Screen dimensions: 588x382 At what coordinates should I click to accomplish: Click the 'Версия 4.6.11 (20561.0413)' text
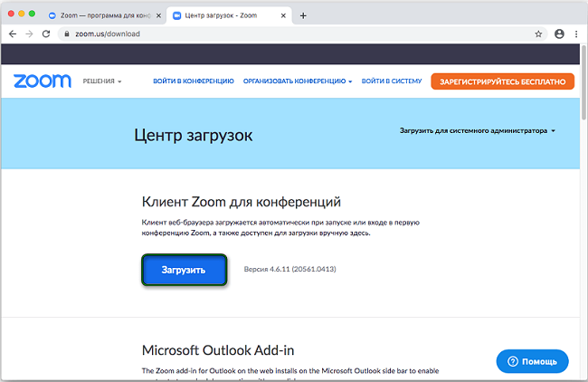[289, 269]
